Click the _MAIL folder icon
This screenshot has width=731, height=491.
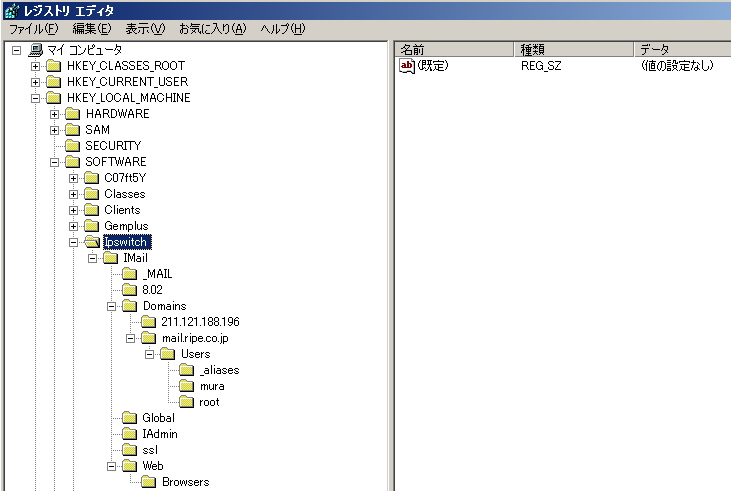coord(130,274)
